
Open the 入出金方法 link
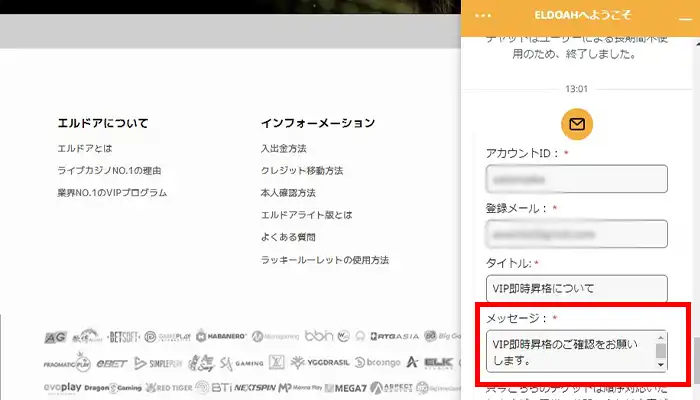pyautogui.click(x=283, y=149)
